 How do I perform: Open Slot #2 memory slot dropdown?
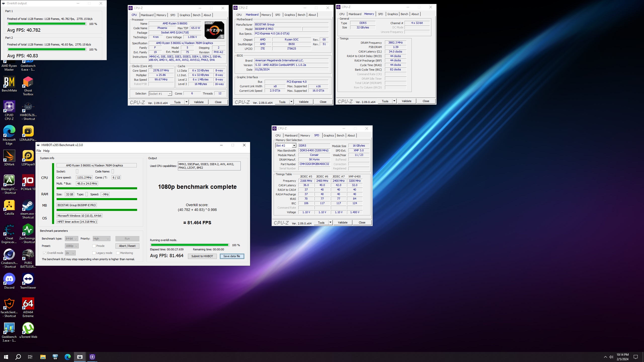286,146
